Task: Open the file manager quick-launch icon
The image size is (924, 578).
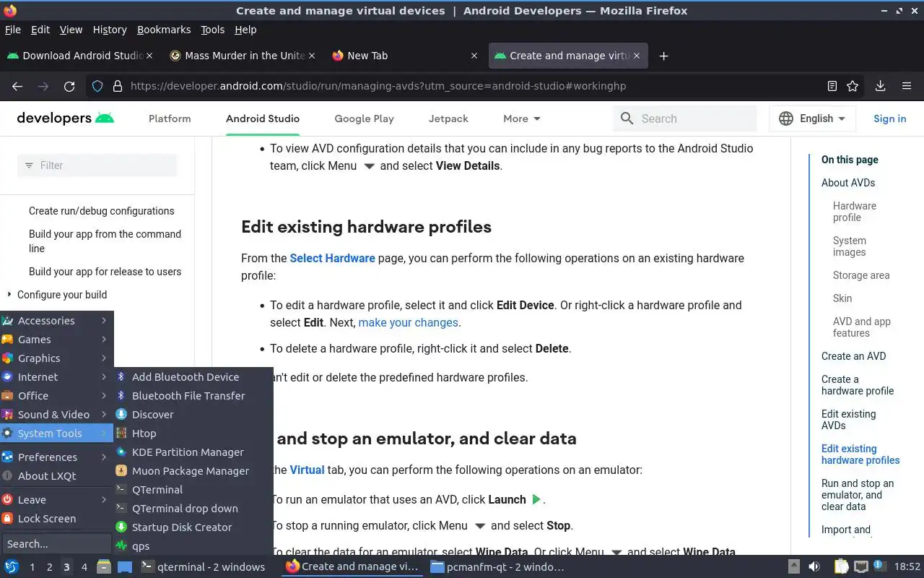Action: (104, 566)
